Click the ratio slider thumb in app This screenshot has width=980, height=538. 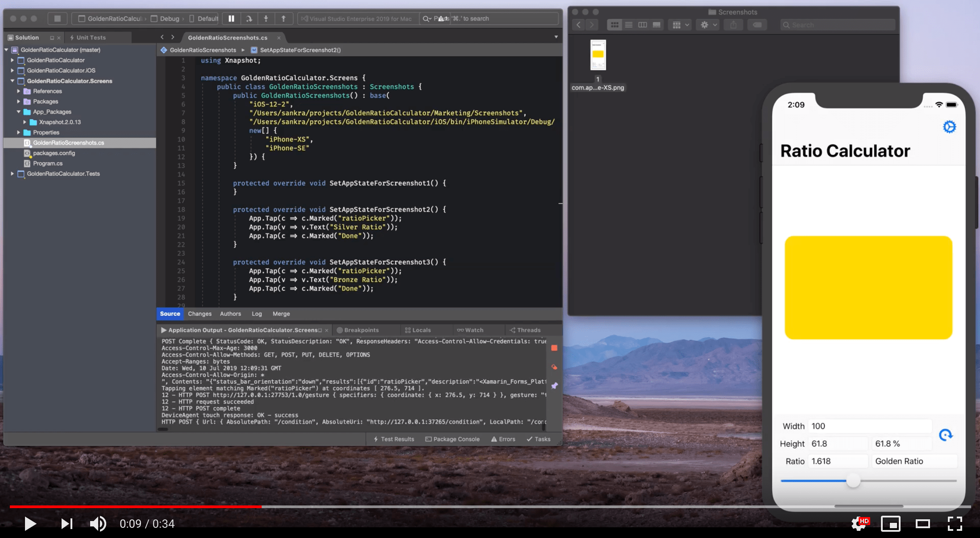853,481
